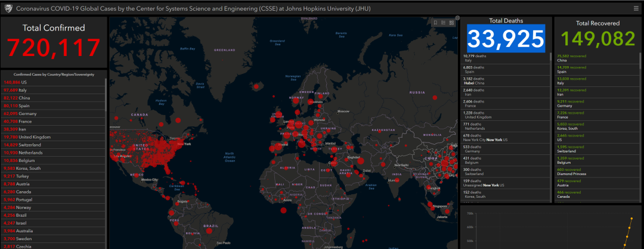Open the map bookmarks tool
Image resolution: width=644 pixels, height=249 pixels.
436,23
